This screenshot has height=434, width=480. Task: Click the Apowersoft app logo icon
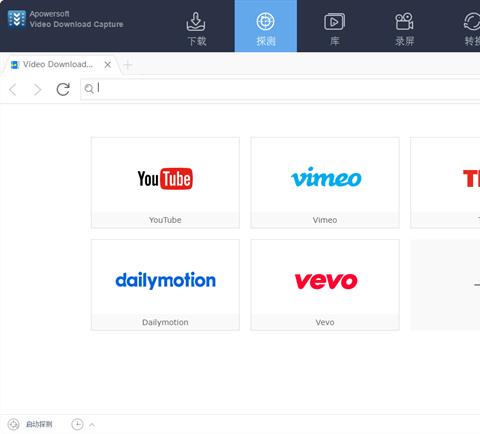(16, 19)
